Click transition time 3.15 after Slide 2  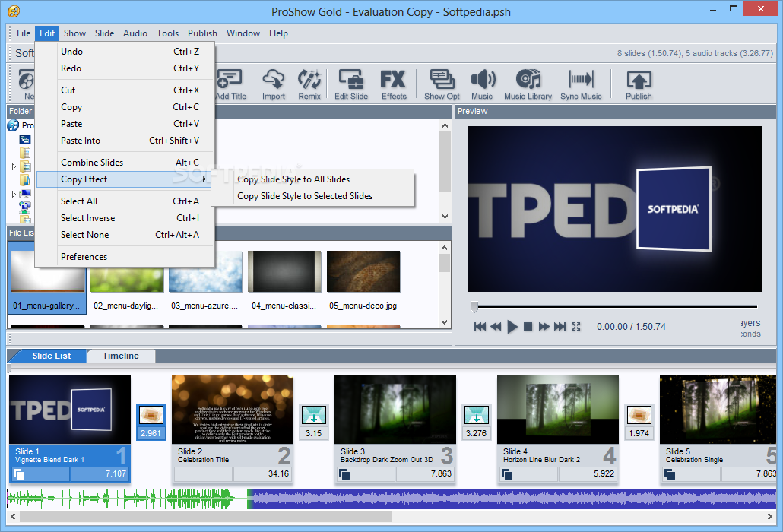[x=314, y=433]
